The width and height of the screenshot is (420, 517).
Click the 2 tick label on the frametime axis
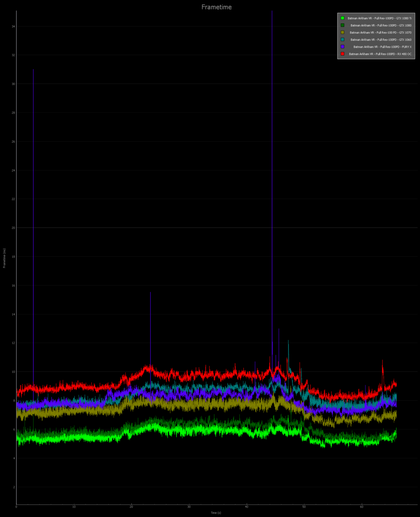pyautogui.click(x=14, y=487)
